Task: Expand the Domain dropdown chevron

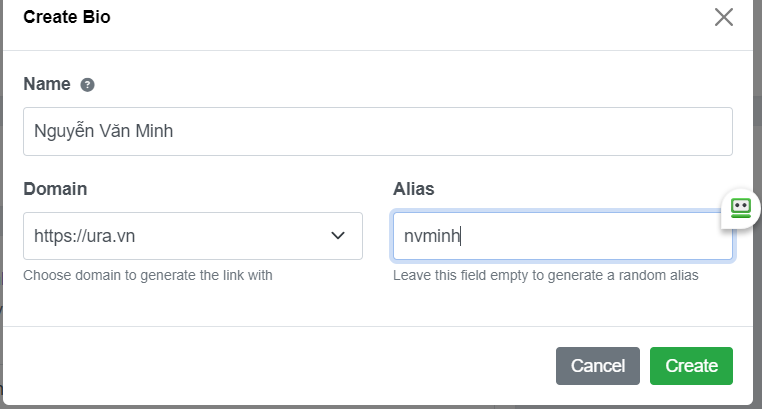Action: click(x=338, y=236)
